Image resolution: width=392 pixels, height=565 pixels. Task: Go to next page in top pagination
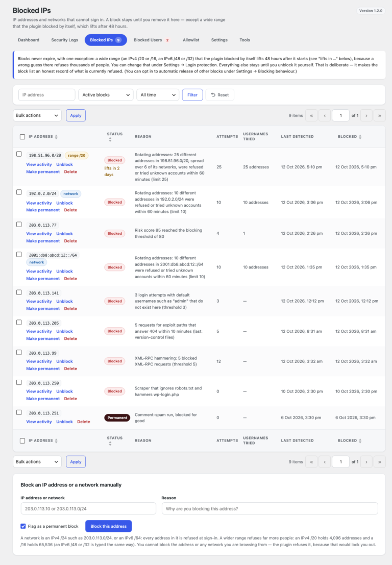(366, 116)
